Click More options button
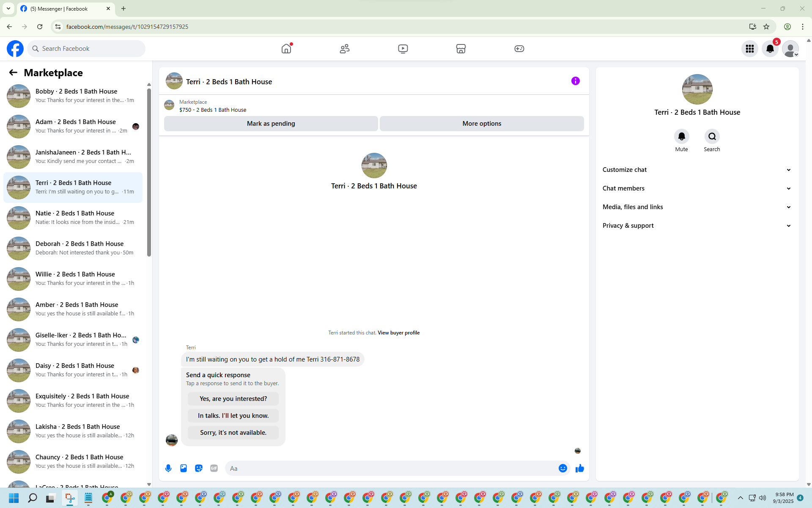 coord(482,124)
